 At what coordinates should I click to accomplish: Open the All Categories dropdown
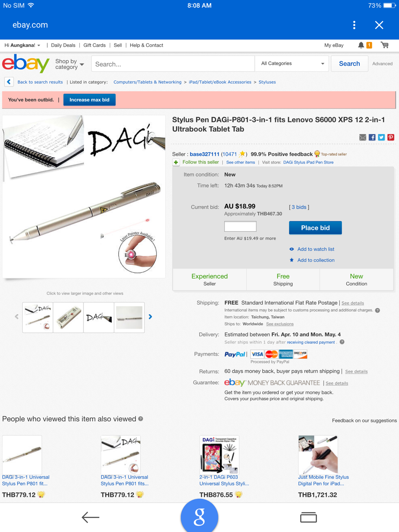click(292, 64)
